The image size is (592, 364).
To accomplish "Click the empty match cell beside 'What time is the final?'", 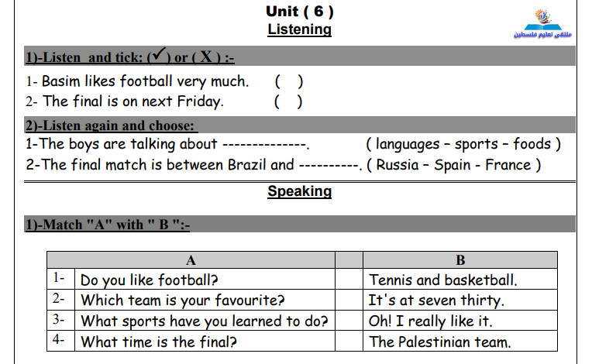I will pos(349,341).
